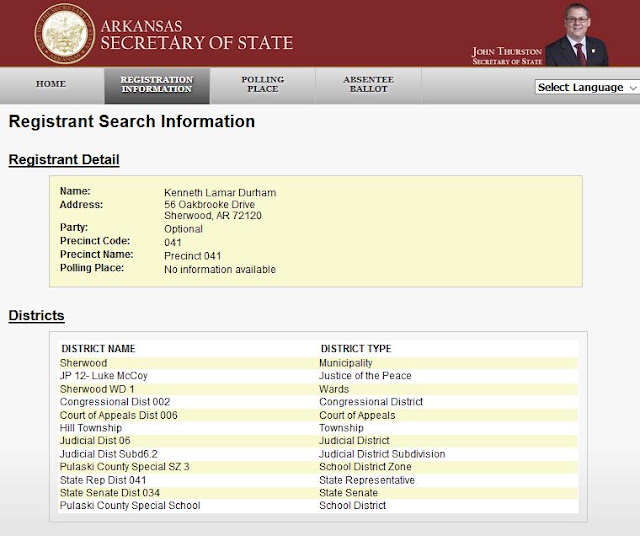Screen dimensions: 640x536
Task: Click the Arkansas Secretary of State title
Action: click(197, 35)
